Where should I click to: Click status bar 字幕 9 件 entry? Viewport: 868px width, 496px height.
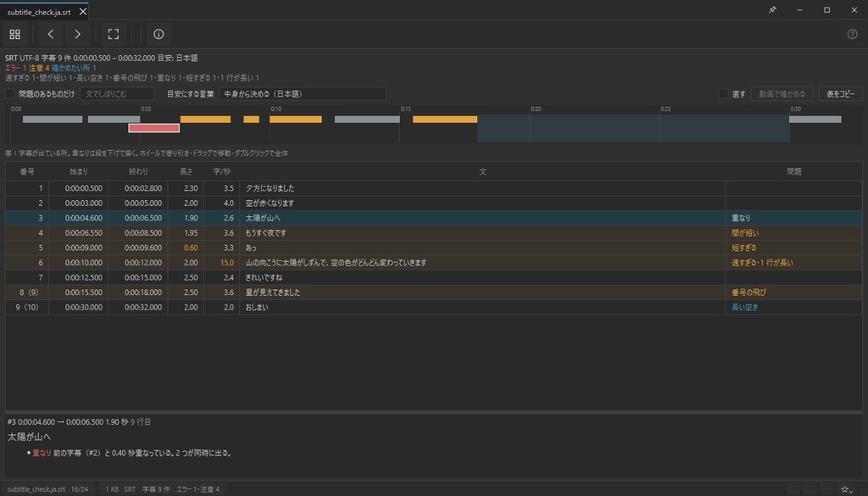click(156, 489)
